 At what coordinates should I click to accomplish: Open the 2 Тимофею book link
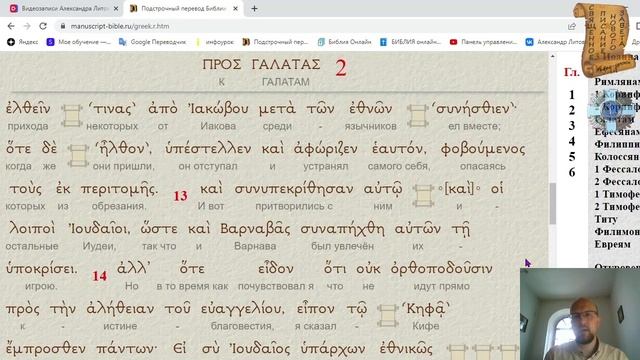pyautogui.click(x=617, y=207)
